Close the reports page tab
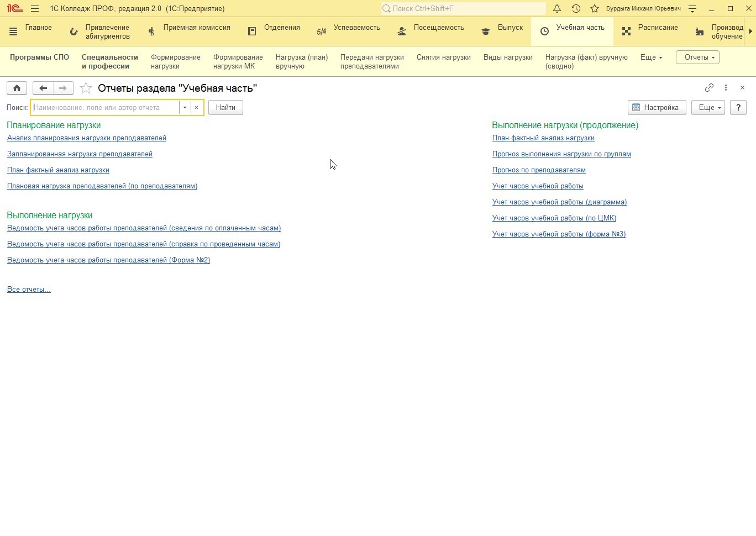This screenshot has width=756, height=536. point(742,88)
